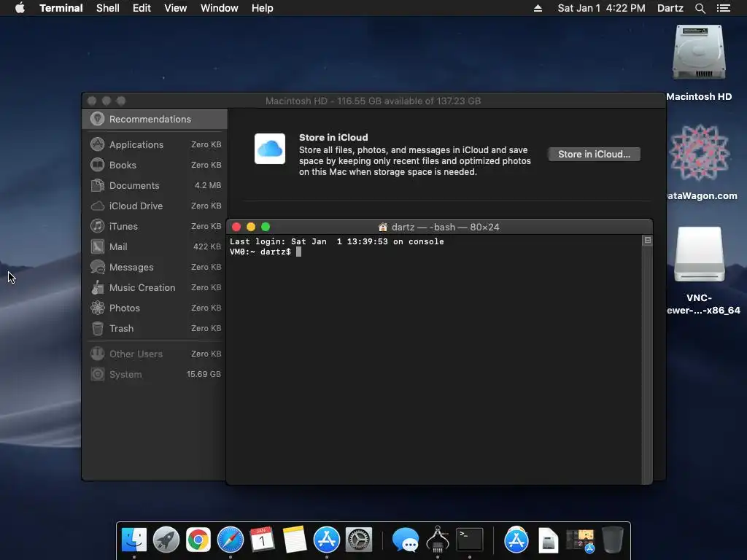
Task: Open the Window menu
Action: pos(219,8)
